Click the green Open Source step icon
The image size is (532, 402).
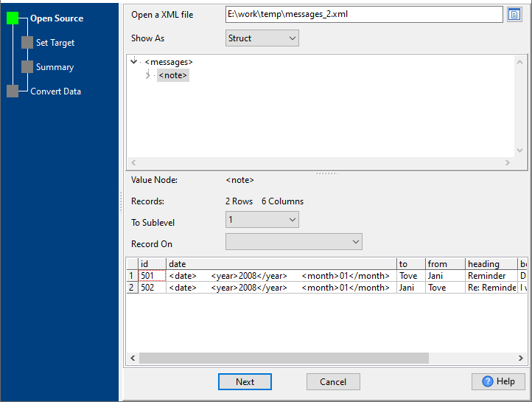[13, 18]
